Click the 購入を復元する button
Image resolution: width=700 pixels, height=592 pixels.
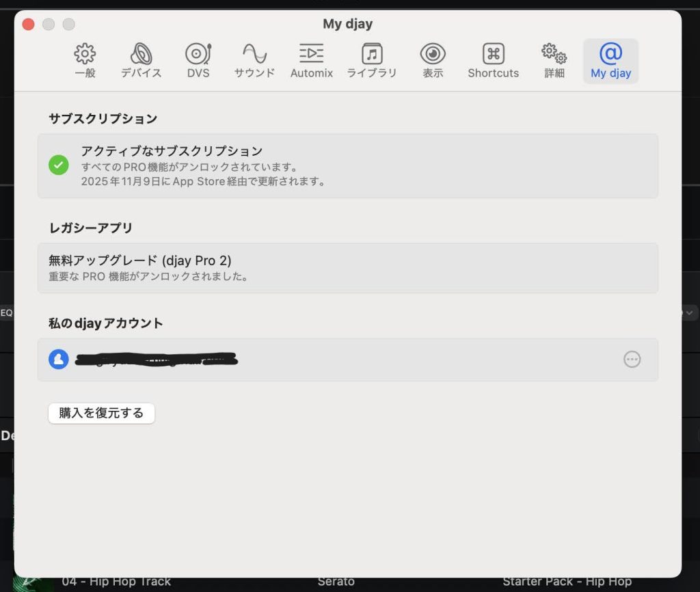pyautogui.click(x=101, y=414)
